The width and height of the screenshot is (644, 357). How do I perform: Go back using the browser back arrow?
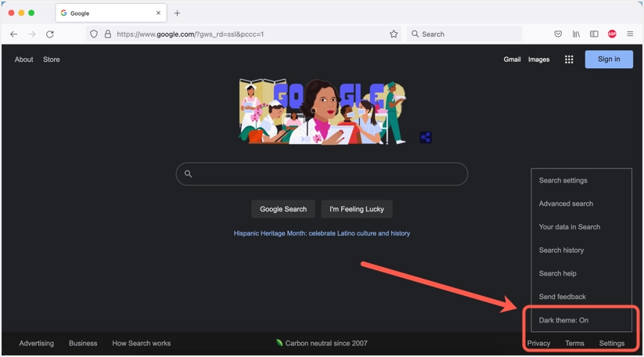[13, 34]
